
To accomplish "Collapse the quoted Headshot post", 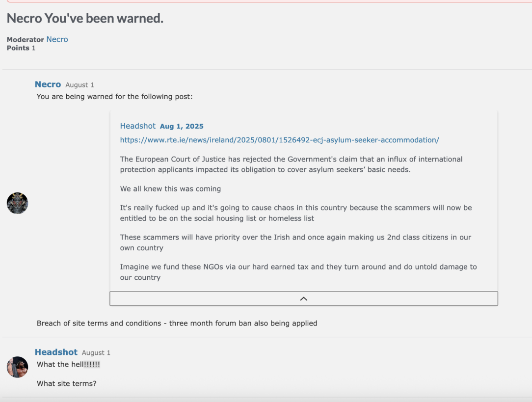I will coord(304,298).
